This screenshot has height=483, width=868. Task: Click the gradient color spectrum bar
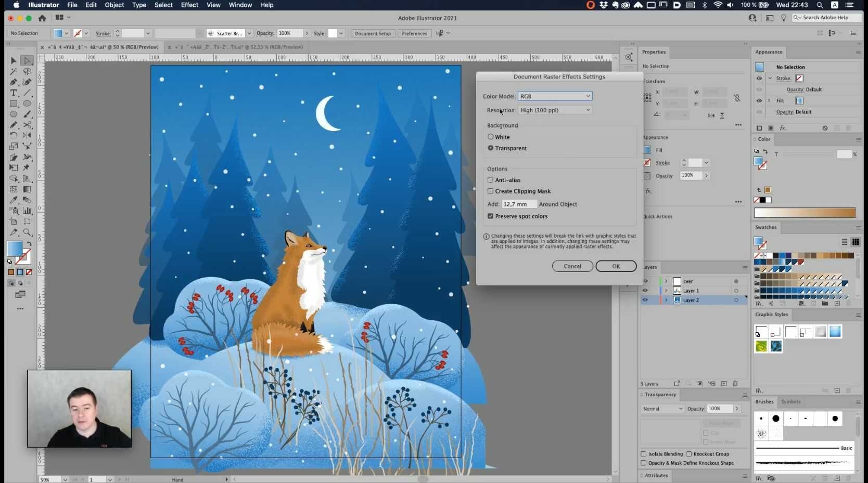click(x=805, y=213)
